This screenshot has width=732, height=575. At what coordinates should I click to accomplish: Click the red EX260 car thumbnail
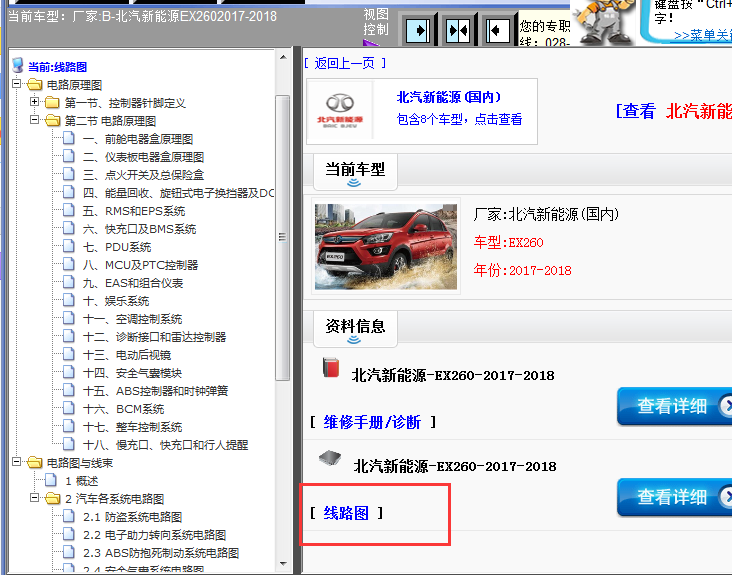[386, 246]
